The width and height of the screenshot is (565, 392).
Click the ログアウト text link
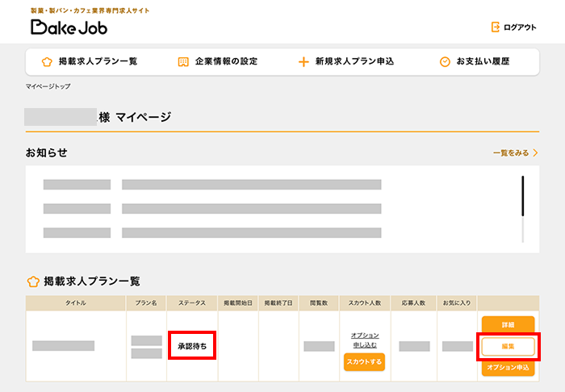(519, 27)
